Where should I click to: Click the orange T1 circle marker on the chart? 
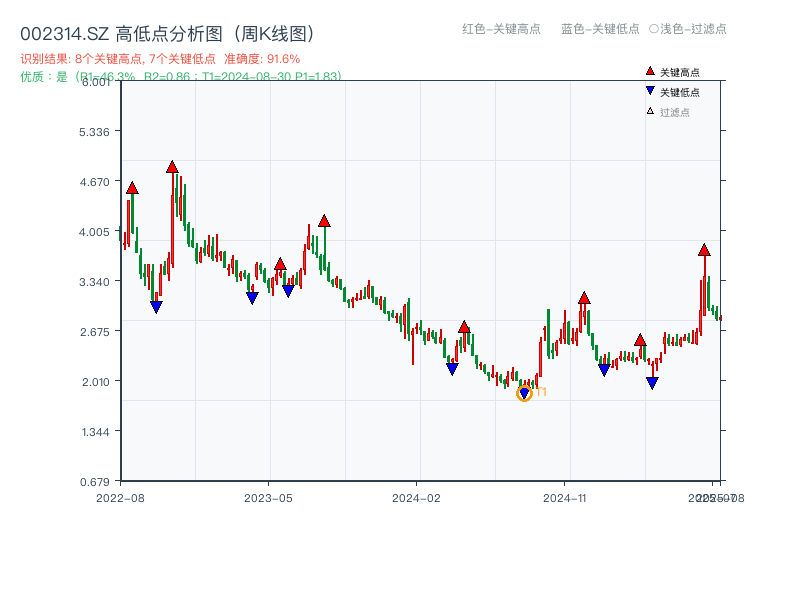tap(524, 393)
